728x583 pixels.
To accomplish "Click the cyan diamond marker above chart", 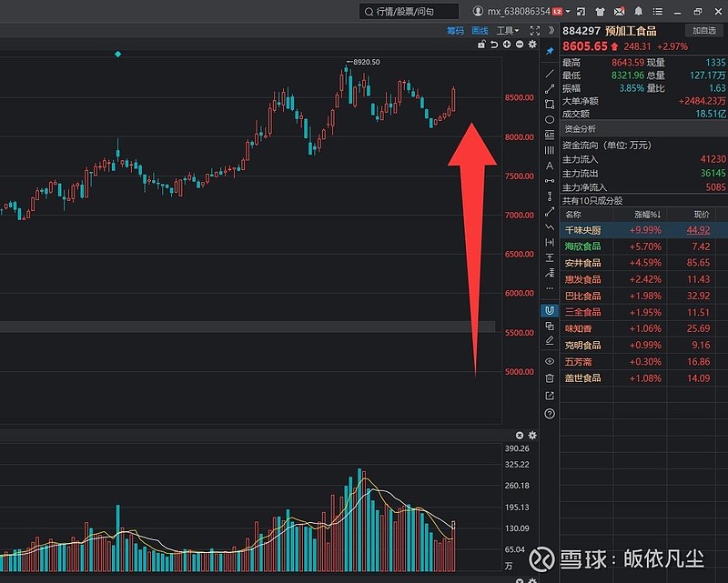I will pos(117,55).
